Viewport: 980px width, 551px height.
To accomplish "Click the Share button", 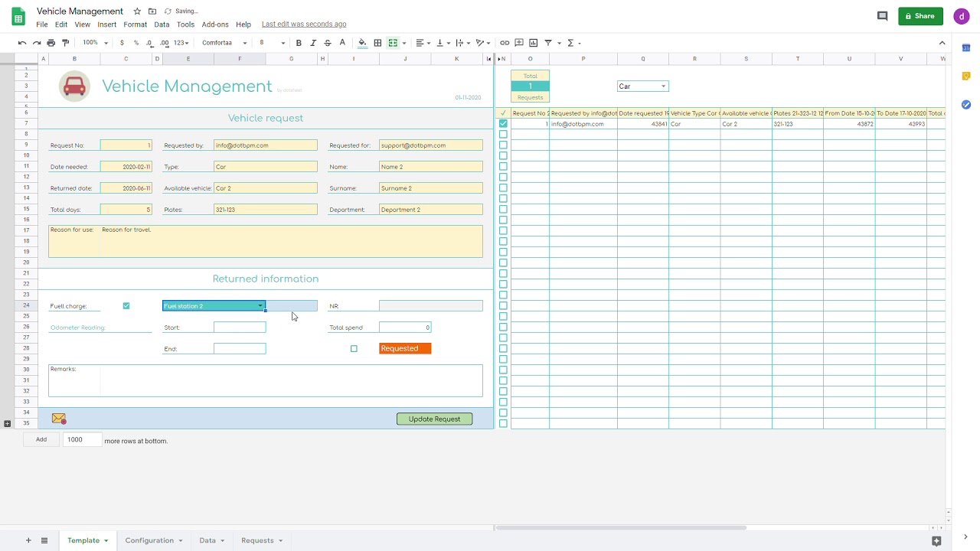I will pos(920,16).
